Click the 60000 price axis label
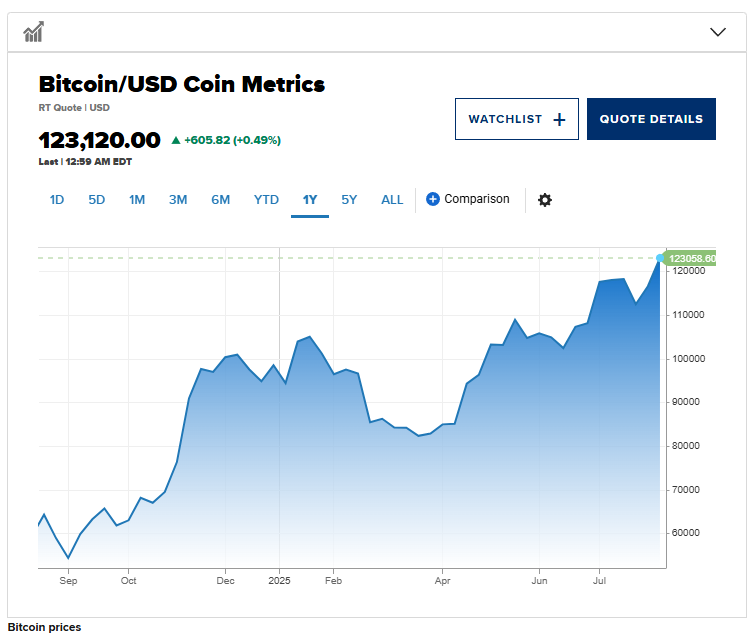Image resolution: width=755 pixels, height=636 pixels. point(686,533)
